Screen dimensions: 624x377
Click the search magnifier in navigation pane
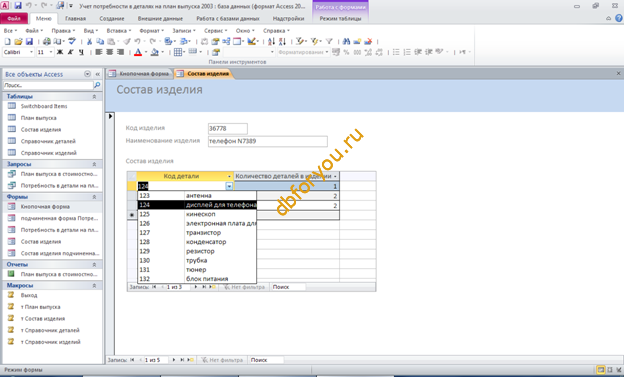tap(97, 85)
